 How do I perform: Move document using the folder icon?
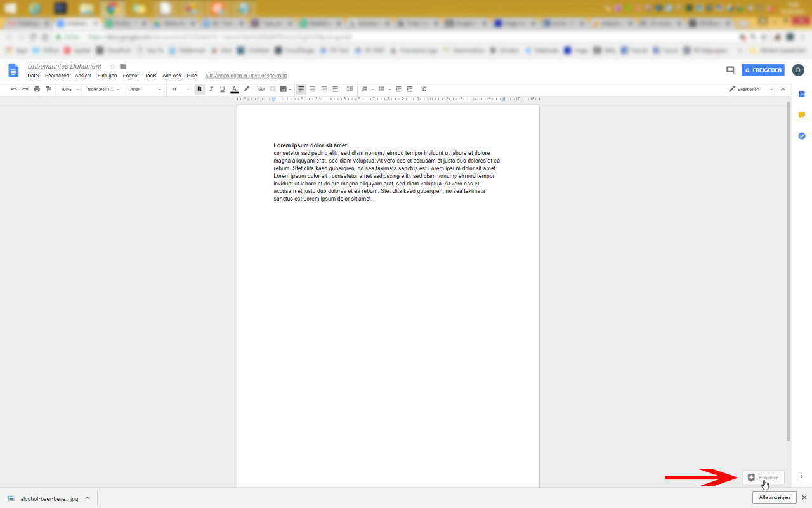(x=123, y=66)
